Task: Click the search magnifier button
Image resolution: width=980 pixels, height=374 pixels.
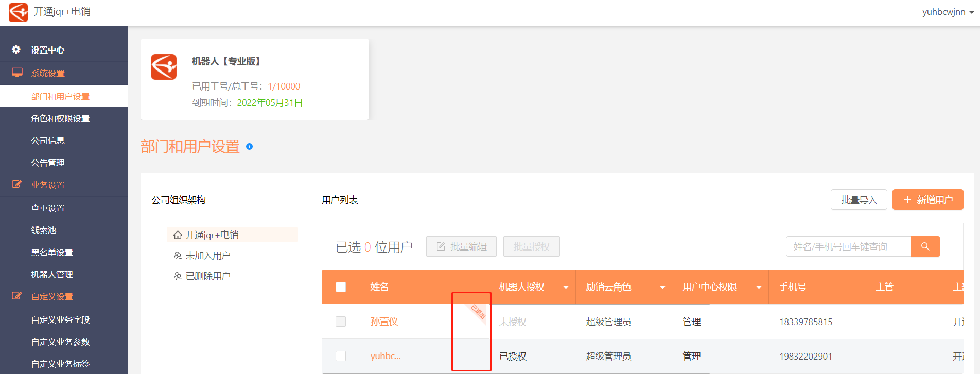Action: (925, 246)
